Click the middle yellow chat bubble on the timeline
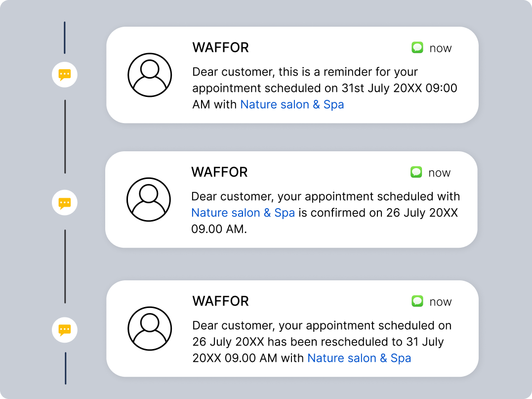Viewport: 532px width, 399px height. tap(65, 203)
